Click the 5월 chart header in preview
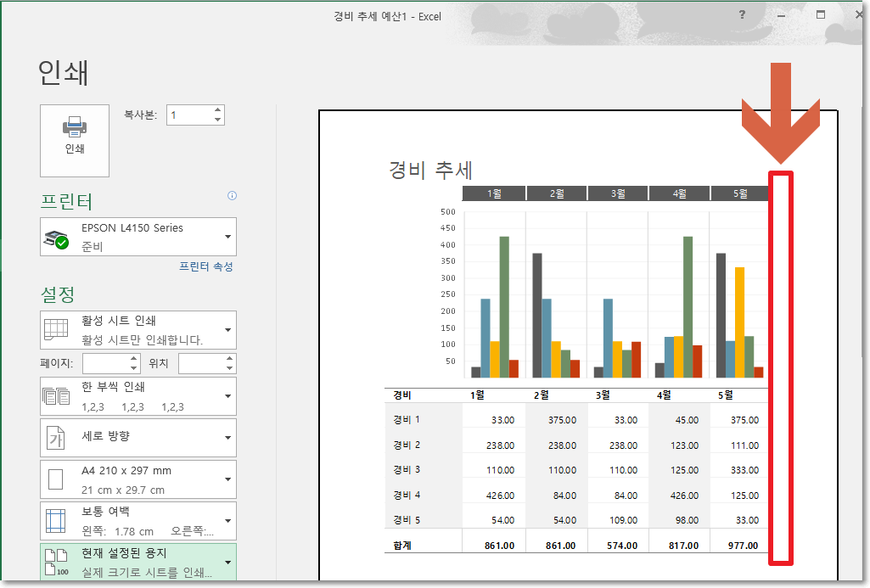Screen dimensions: 870x588 pos(739,193)
